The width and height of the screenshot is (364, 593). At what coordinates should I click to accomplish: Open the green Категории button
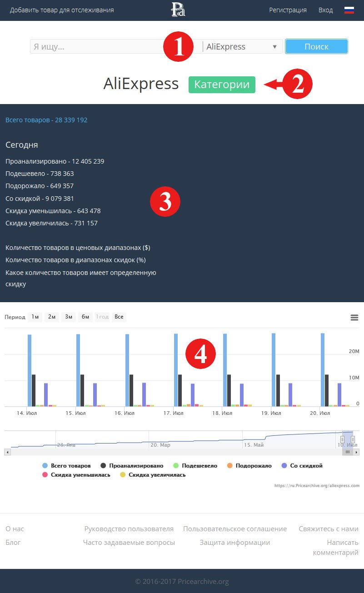tap(222, 85)
